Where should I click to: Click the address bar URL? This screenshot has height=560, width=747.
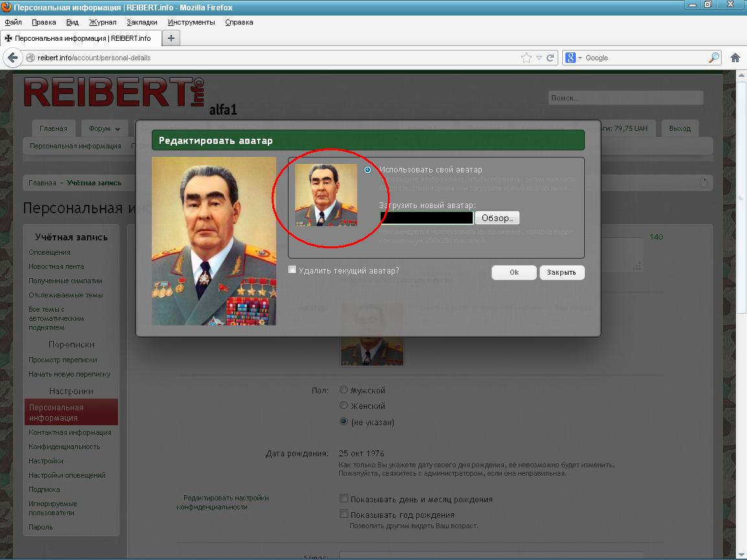(94, 58)
